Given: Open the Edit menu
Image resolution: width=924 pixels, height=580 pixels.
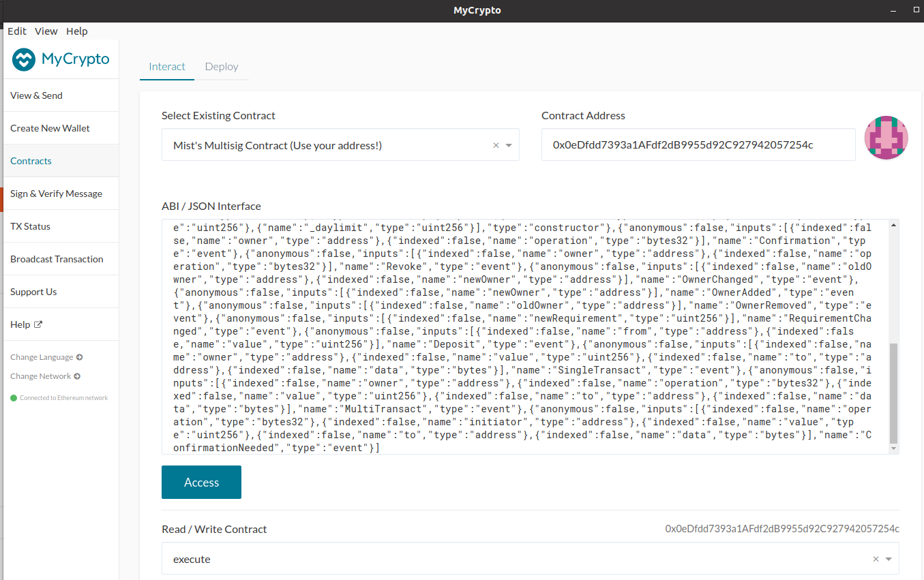Looking at the screenshot, I should [x=17, y=31].
